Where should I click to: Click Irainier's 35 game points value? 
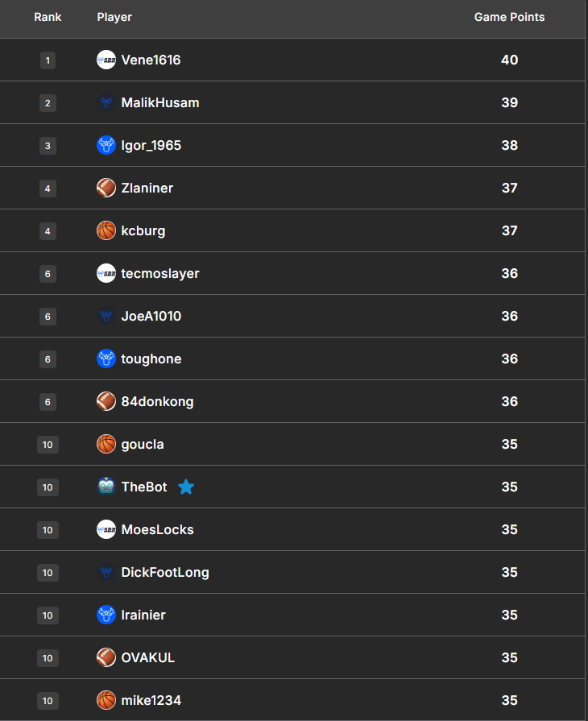pos(509,615)
